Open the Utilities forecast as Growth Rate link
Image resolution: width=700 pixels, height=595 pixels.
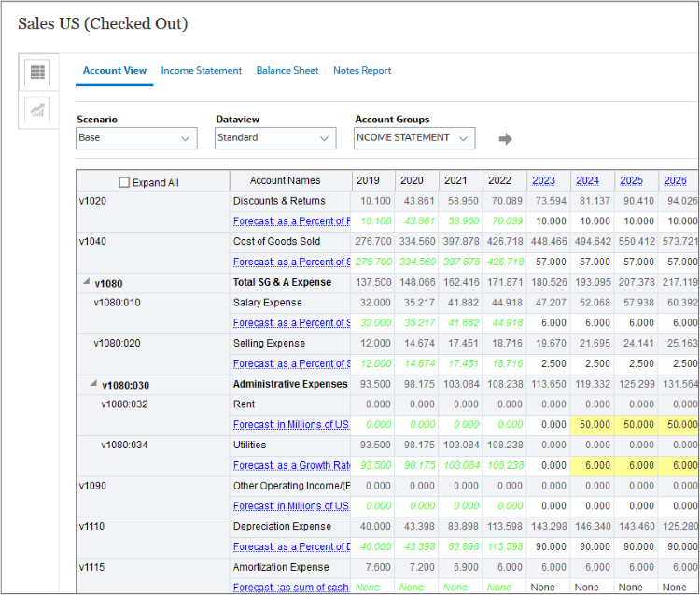coord(291,465)
